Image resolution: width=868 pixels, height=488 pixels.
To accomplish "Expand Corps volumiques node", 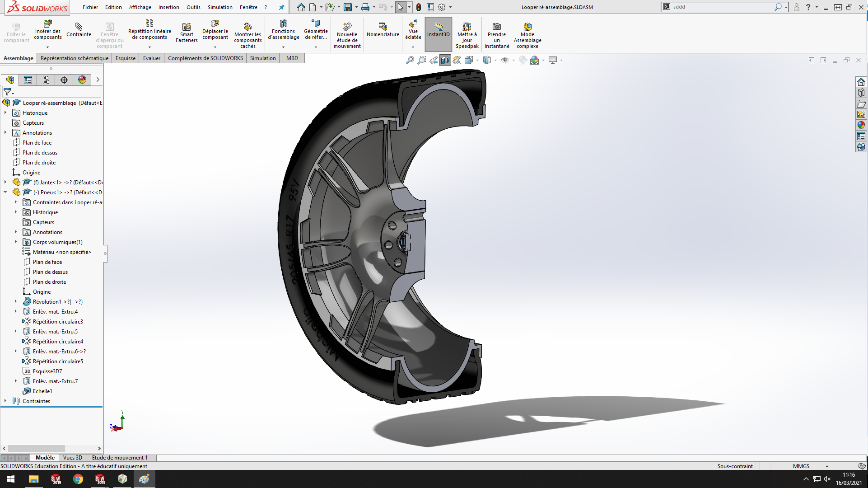I will (x=17, y=242).
